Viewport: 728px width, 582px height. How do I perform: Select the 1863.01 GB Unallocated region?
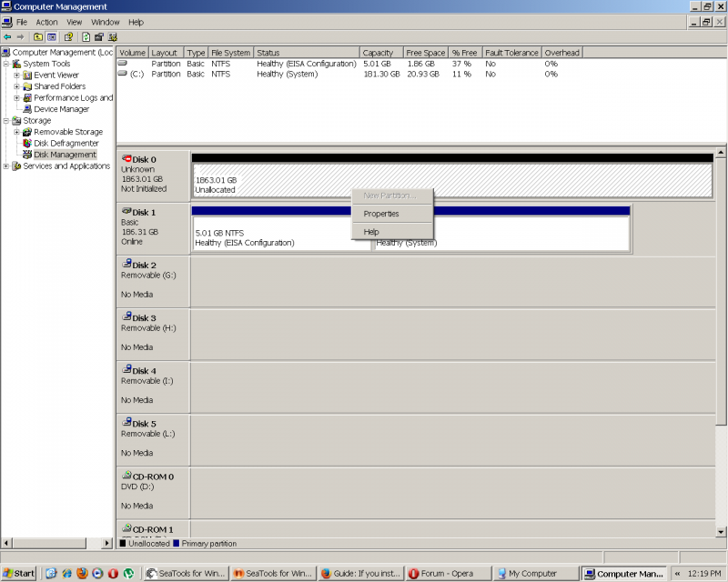(x=452, y=180)
